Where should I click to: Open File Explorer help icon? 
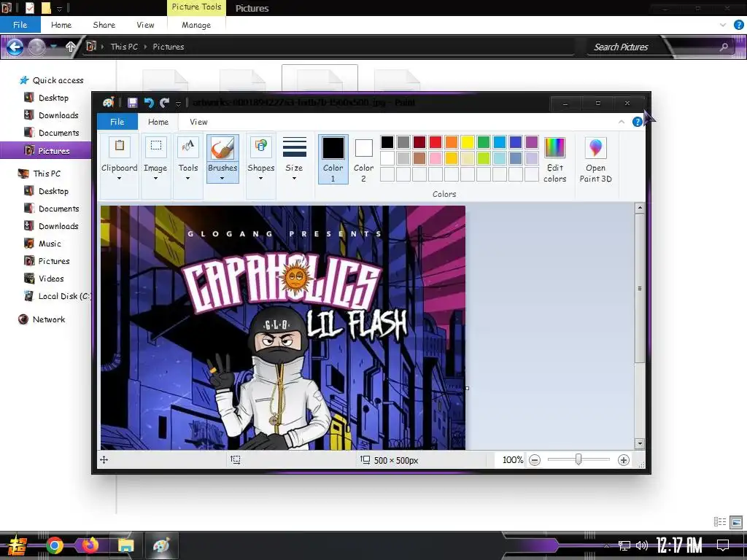[x=738, y=25]
